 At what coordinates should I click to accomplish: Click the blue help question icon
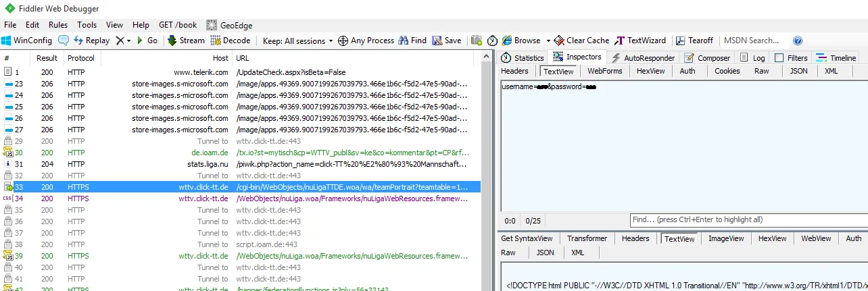pyautogui.click(x=798, y=41)
